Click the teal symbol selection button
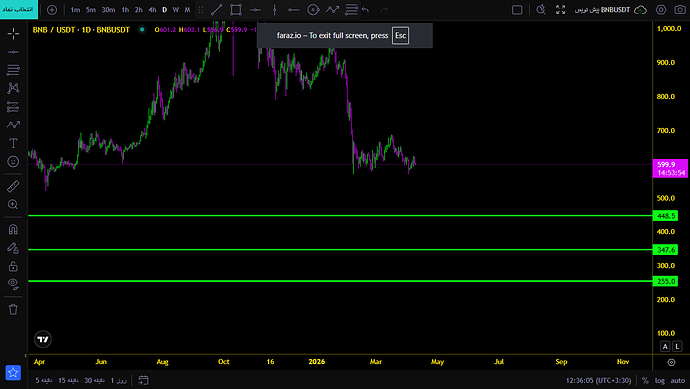This screenshot has height=389, width=690. coord(18,9)
